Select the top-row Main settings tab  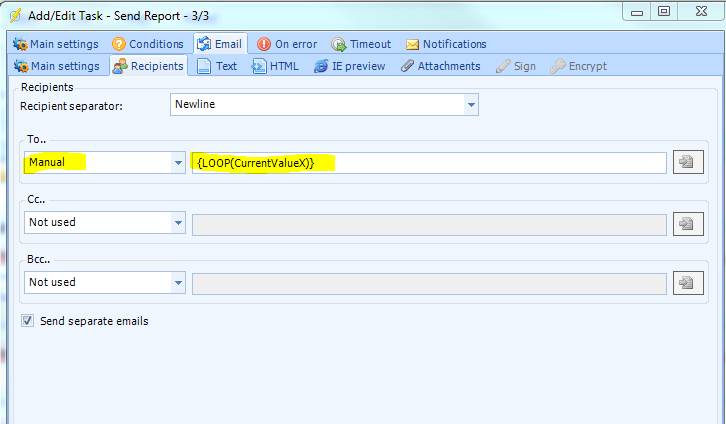pos(55,44)
